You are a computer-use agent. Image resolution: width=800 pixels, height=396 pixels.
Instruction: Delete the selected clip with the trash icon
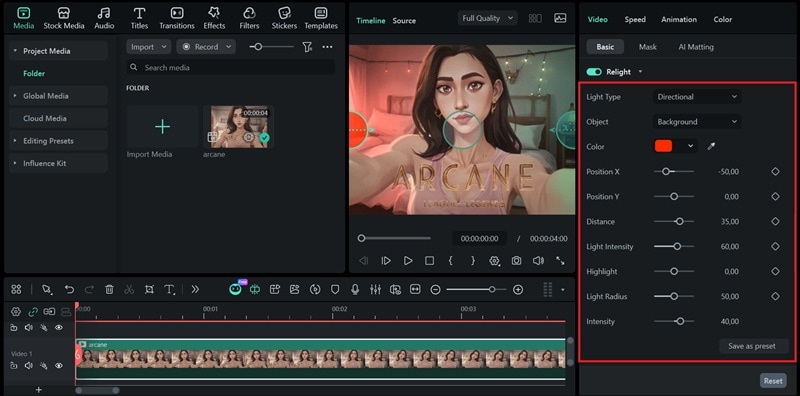coord(109,290)
